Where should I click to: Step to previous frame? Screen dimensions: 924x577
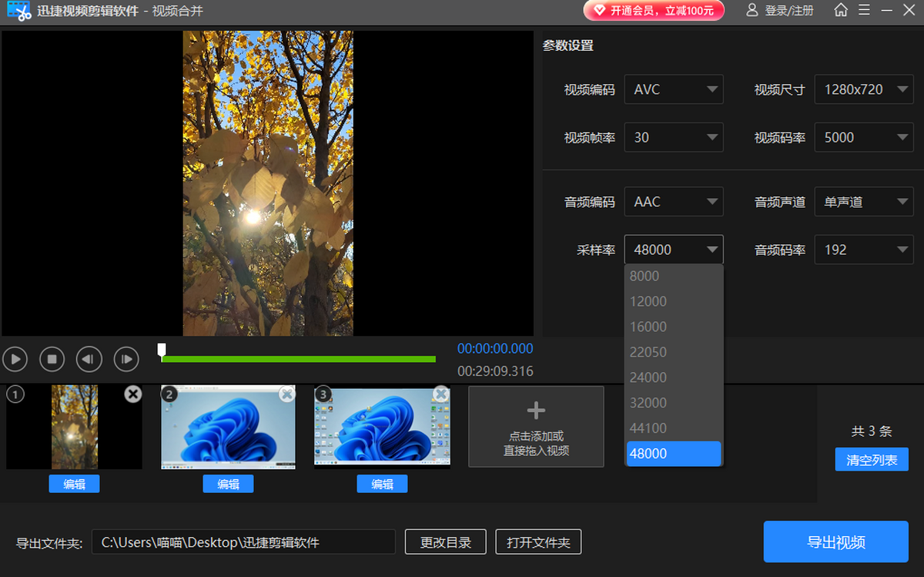pyautogui.click(x=89, y=359)
